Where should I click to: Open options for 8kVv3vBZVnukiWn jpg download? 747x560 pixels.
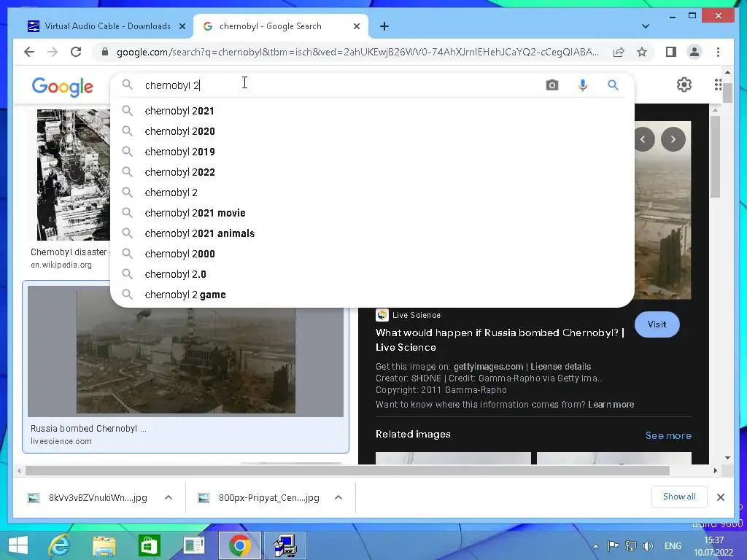[x=169, y=497]
